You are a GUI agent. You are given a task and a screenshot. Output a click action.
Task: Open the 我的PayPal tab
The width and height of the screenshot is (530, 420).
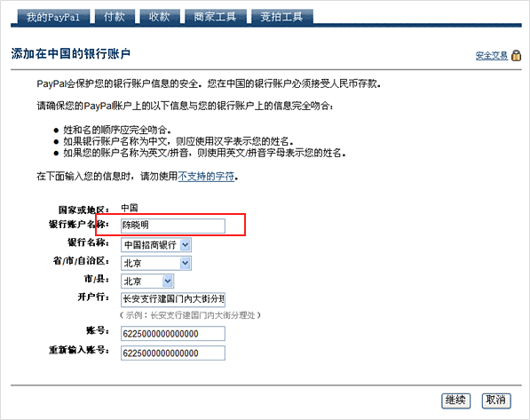[x=53, y=17]
